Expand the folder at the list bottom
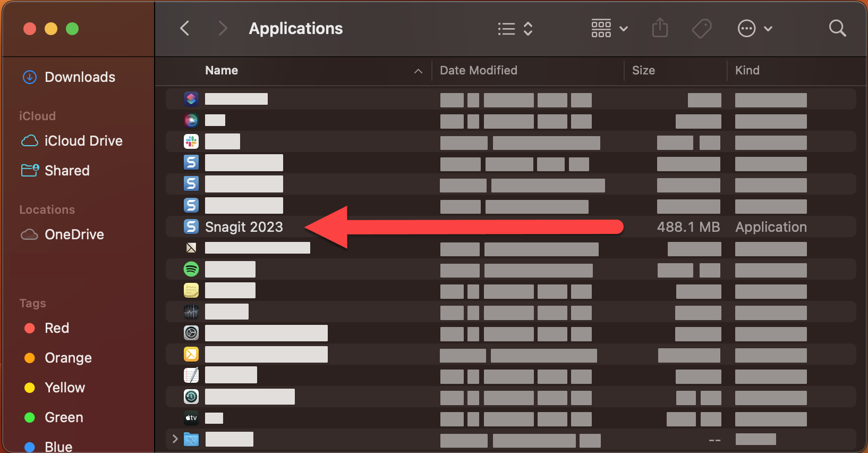This screenshot has width=868, height=453. pyautogui.click(x=175, y=439)
